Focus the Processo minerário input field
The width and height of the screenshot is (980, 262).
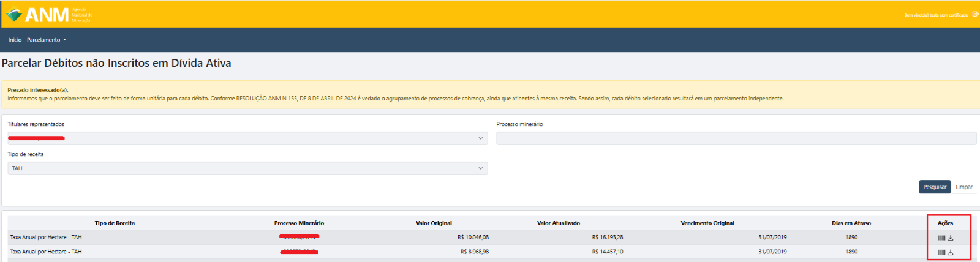pyautogui.click(x=736, y=138)
